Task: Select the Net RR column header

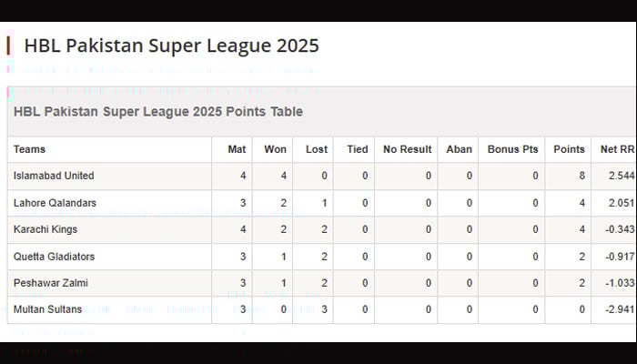Action: pos(617,149)
